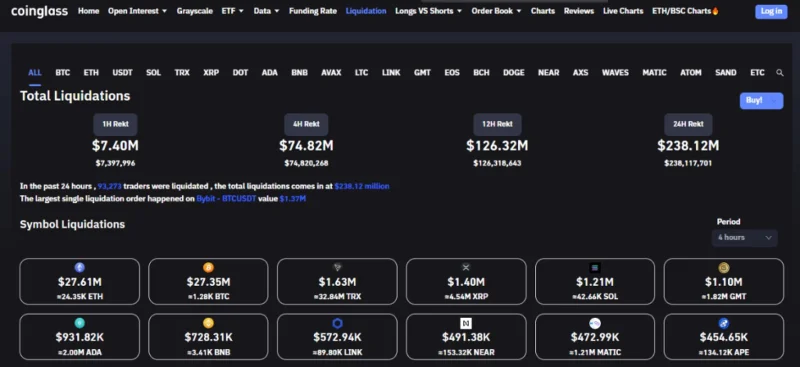Screen dimensions: 800x367
Task: Click the SOL coin icon
Action: pos(594,267)
